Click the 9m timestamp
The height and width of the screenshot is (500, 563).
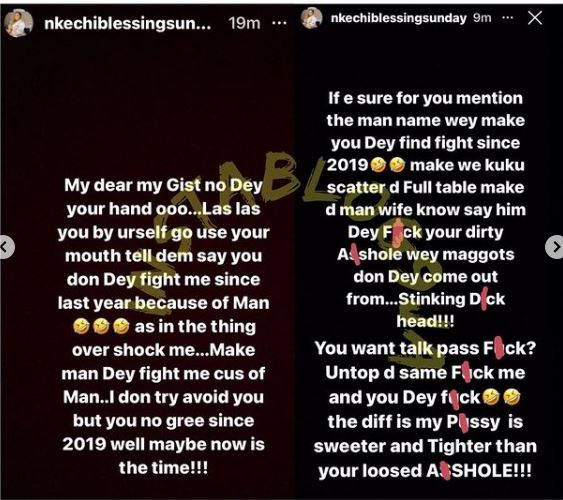click(482, 18)
